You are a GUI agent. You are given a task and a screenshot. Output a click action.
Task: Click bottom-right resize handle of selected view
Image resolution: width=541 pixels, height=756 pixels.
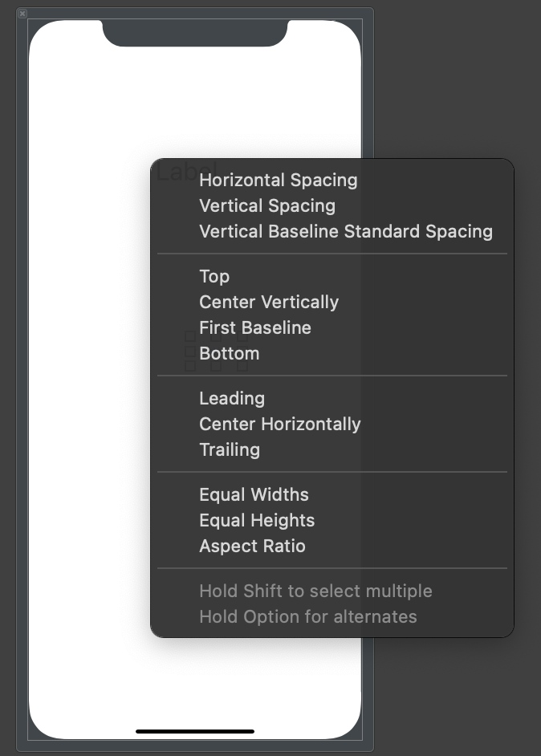[242, 366]
